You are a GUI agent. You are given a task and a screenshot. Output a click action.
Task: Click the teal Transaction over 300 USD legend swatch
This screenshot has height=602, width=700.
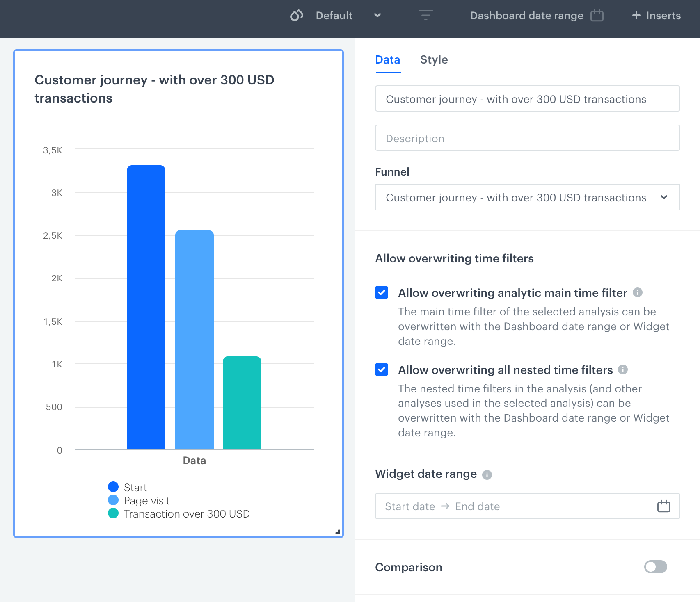[113, 513]
